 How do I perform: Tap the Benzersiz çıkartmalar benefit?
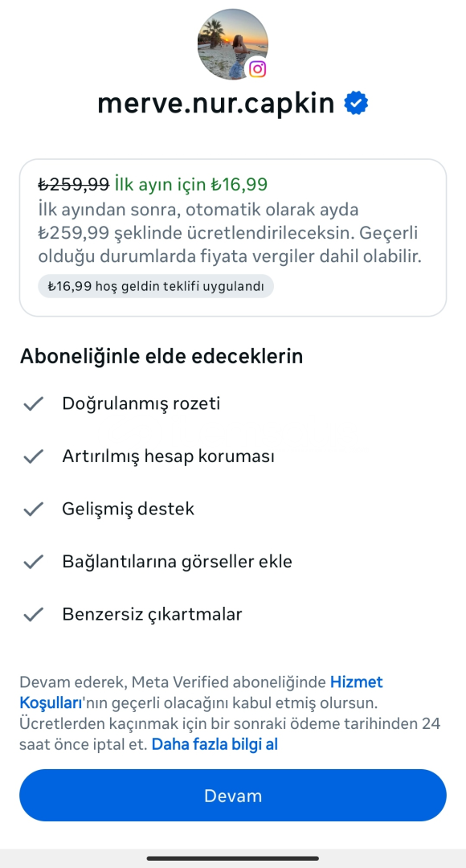(152, 614)
